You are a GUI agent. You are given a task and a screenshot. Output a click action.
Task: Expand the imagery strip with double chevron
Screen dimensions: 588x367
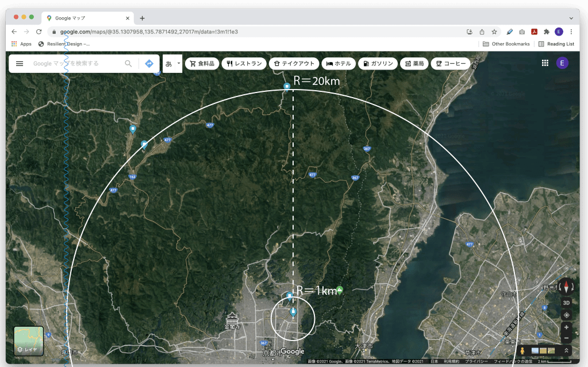coord(566,350)
